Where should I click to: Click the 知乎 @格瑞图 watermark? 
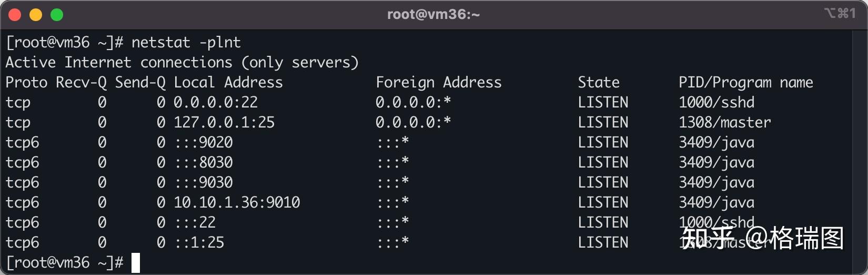tap(763, 238)
